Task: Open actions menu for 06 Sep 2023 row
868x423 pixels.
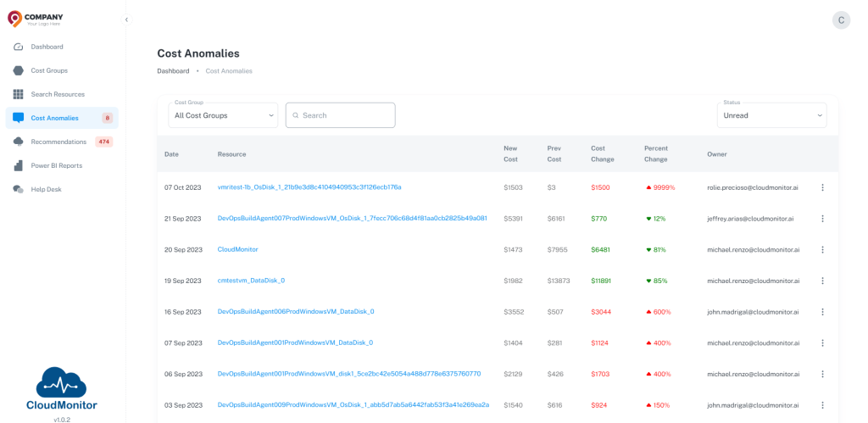Action: pos(822,374)
